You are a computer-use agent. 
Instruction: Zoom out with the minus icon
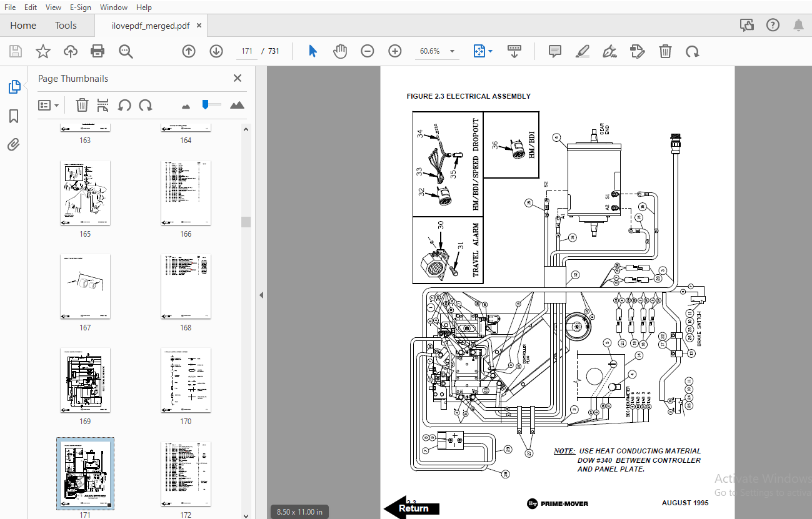point(368,51)
